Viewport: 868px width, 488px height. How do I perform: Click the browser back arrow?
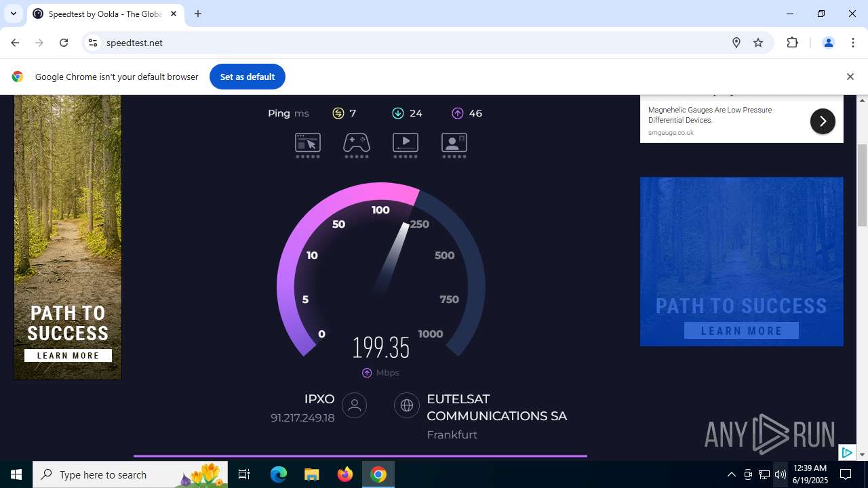click(x=15, y=43)
